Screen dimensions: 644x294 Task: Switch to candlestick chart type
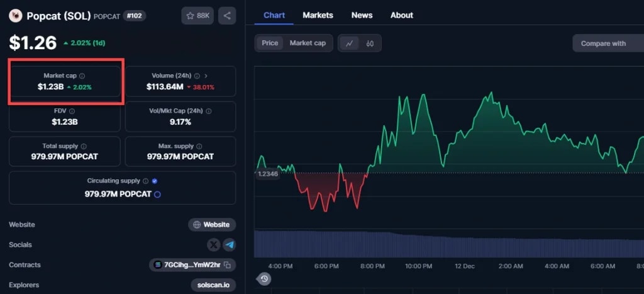pos(370,43)
